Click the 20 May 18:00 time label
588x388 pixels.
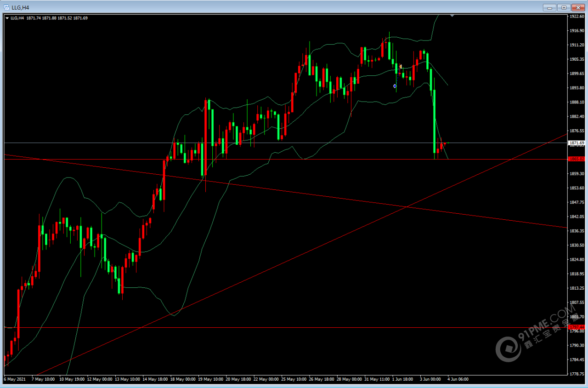click(x=238, y=379)
